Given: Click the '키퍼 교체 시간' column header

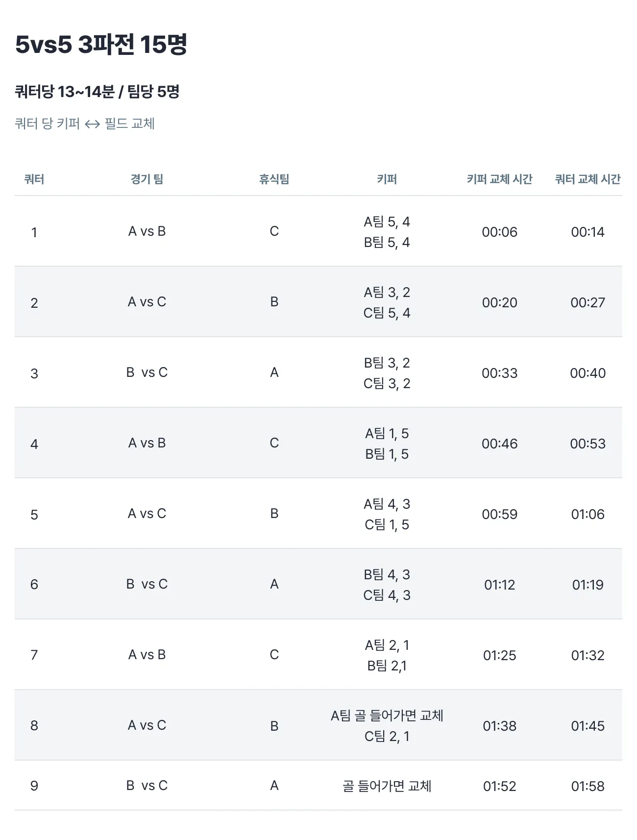Looking at the screenshot, I should 499,179.
